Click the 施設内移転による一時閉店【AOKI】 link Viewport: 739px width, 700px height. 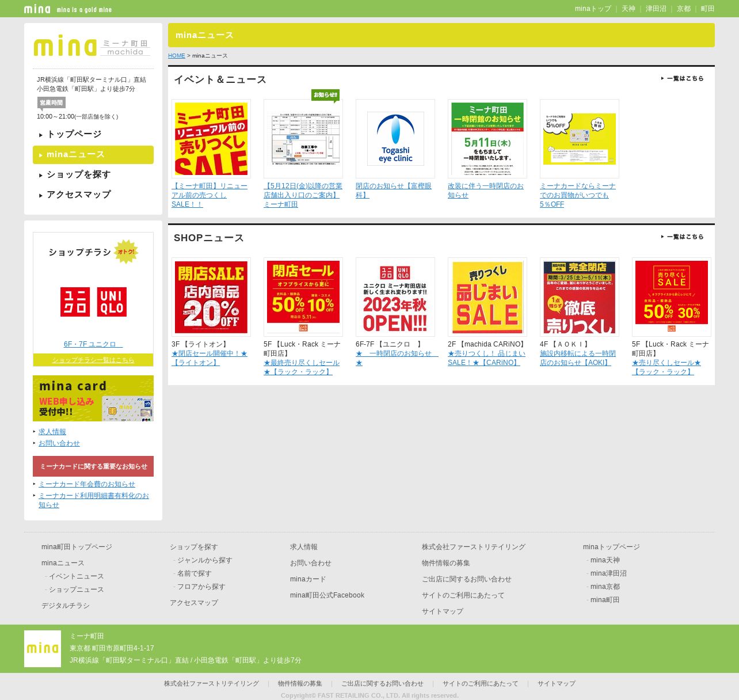[578, 358]
